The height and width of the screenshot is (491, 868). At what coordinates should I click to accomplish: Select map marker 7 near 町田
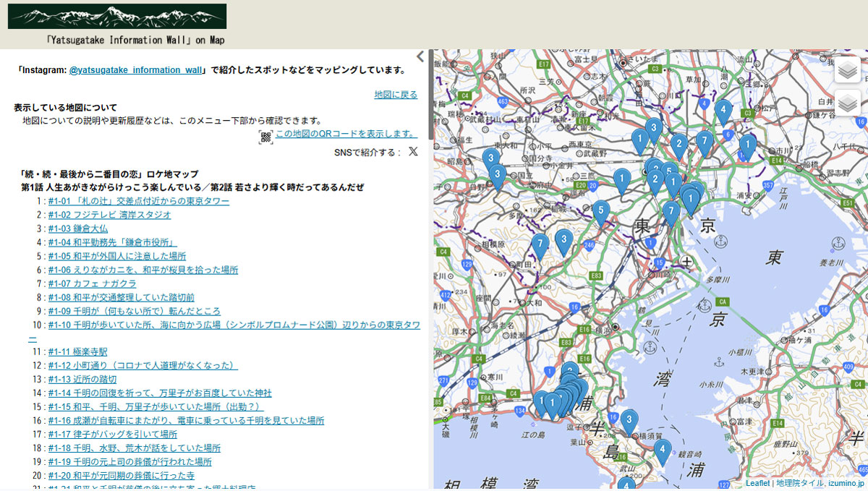coord(540,247)
